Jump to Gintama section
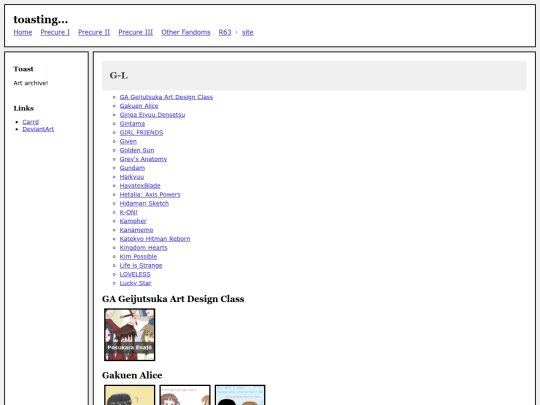The width and height of the screenshot is (540, 405). (132, 124)
